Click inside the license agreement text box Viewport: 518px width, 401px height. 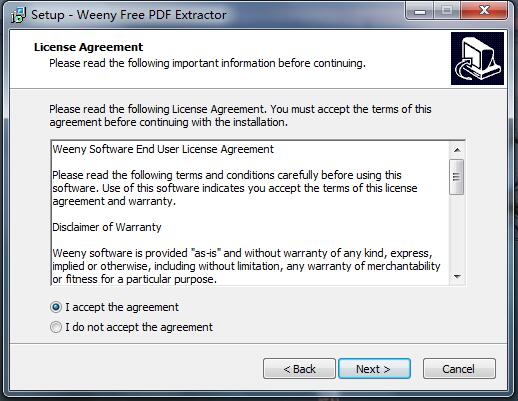[x=251, y=213]
